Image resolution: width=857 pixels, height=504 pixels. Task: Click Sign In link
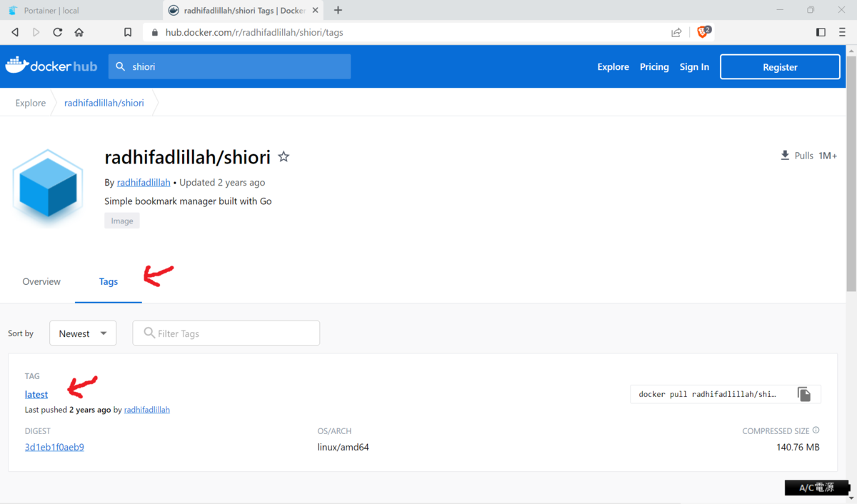(694, 66)
